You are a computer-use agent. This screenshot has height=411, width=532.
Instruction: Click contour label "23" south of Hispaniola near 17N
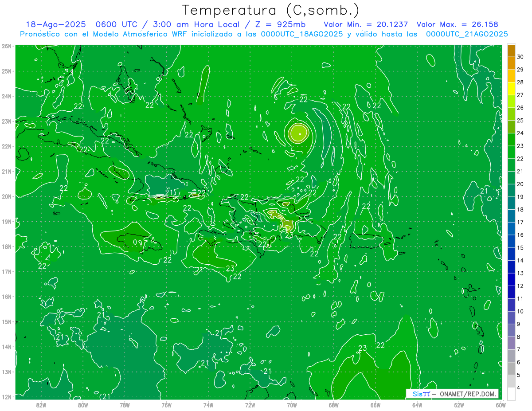pyautogui.click(x=230, y=268)
